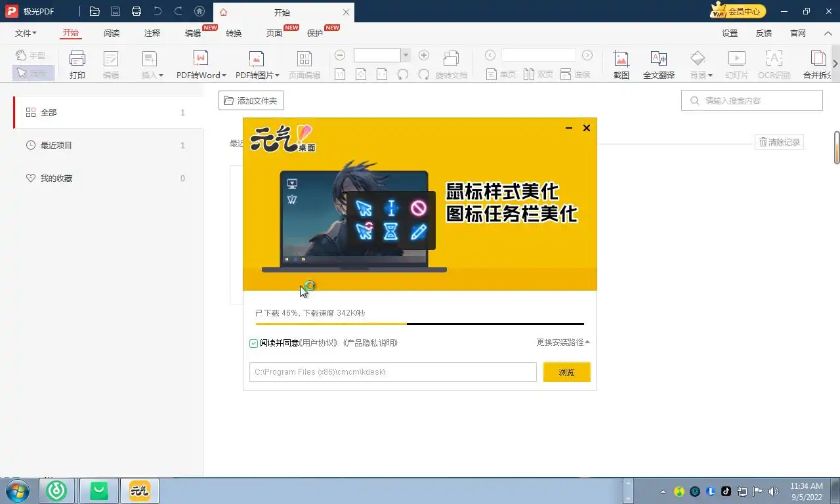This screenshot has width=840, height=504.
Task: Click the Print (打印) toolbar icon
Action: 77,65
